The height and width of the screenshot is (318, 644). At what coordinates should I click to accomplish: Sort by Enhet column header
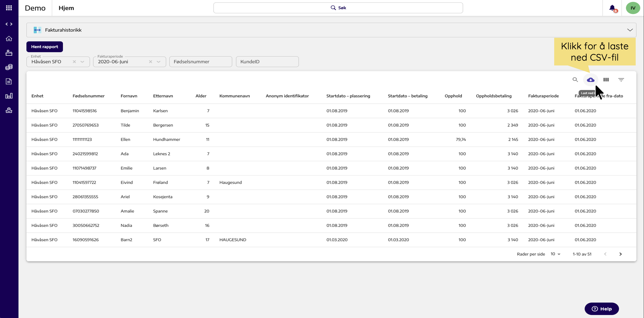tap(37, 96)
